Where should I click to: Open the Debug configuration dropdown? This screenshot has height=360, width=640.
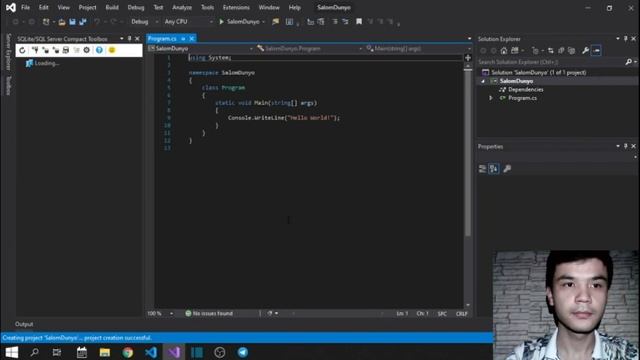(x=144, y=22)
